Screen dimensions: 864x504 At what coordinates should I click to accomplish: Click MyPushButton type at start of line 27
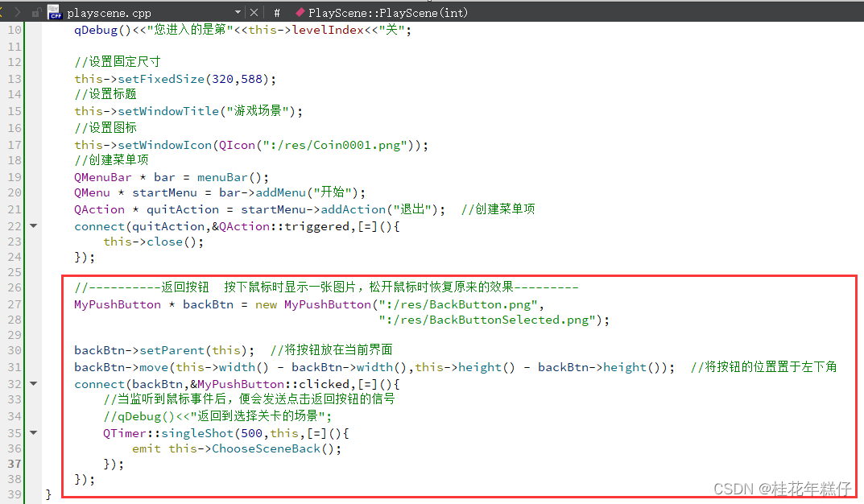click(118, 304)
